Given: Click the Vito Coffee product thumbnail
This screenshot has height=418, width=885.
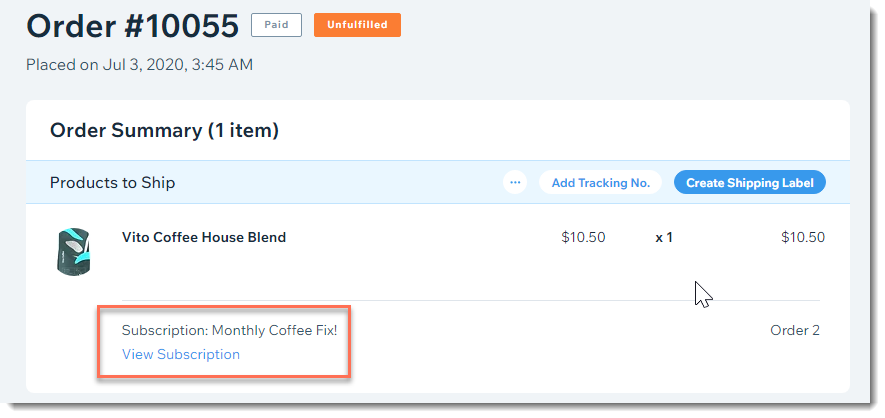Looking at the screenshot, I should [74, 252].
